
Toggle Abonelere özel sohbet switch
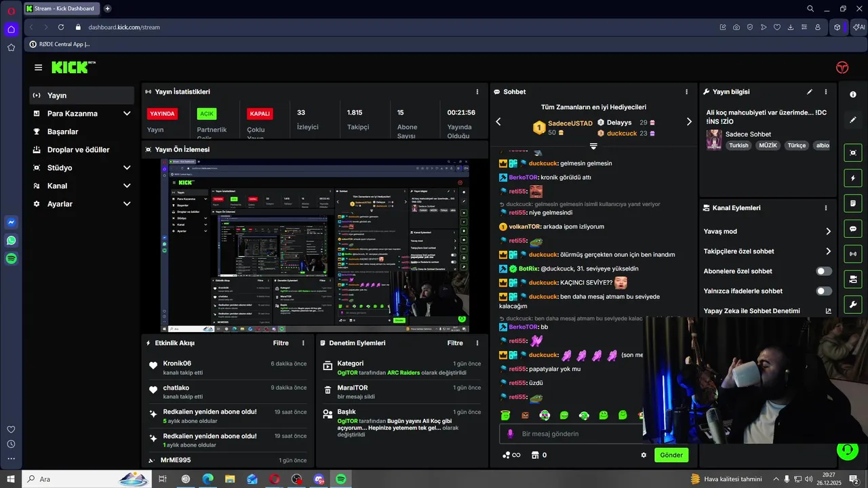824,271
